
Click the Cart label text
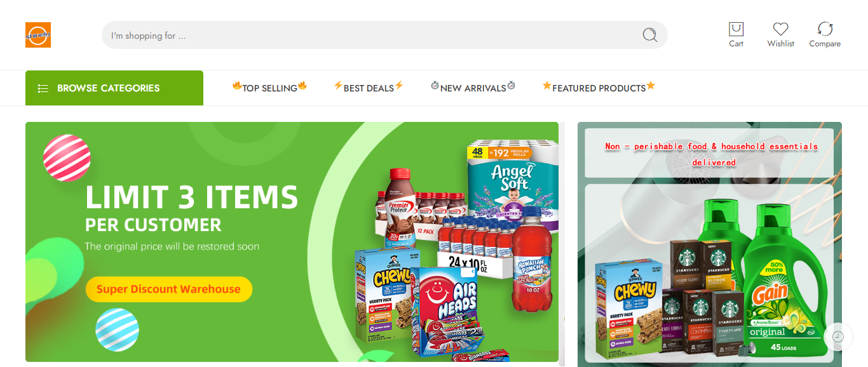click(736, 44)
